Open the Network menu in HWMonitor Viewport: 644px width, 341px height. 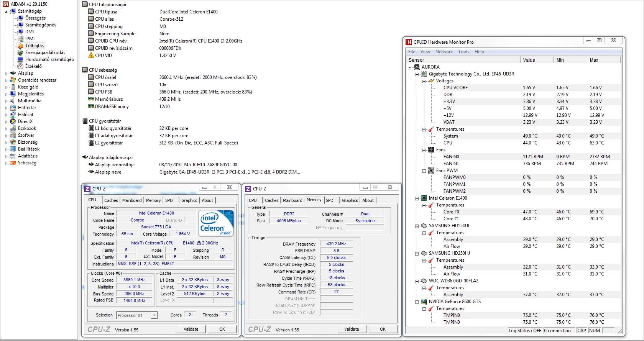coord(444,52)
